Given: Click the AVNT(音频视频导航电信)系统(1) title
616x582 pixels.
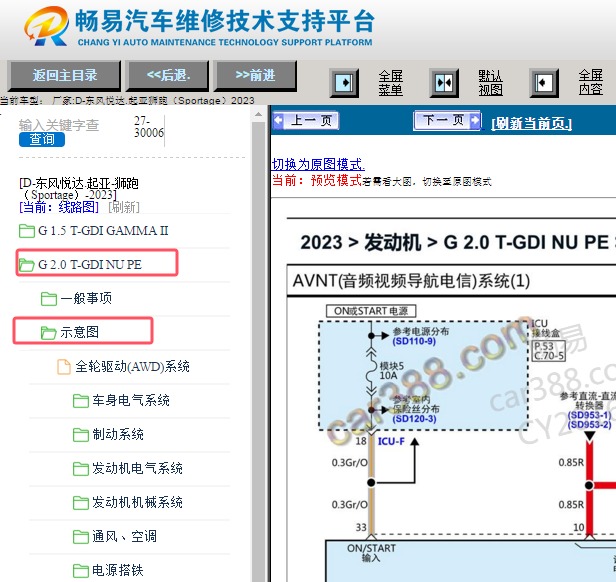Looking at the screenshot, I should coord(411,281).
